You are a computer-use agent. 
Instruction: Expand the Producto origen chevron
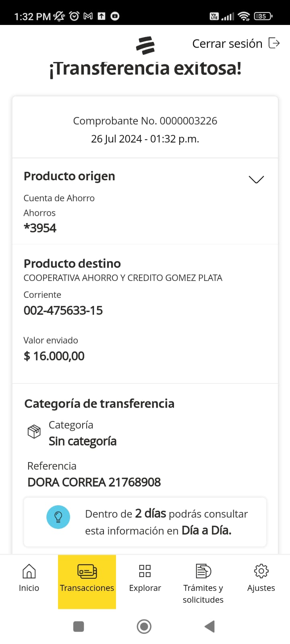tap(256, 179)
